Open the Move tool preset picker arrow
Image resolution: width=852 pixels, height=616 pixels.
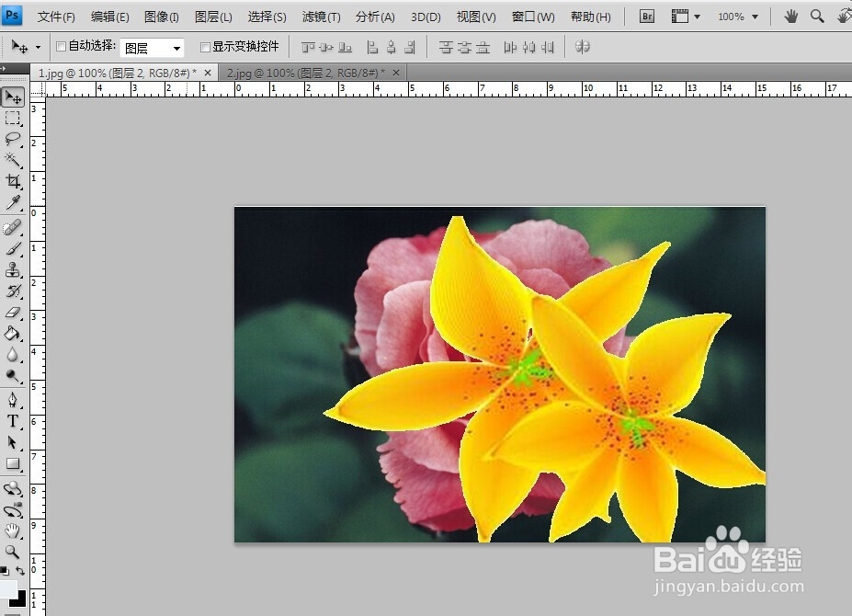click(38, 47)
